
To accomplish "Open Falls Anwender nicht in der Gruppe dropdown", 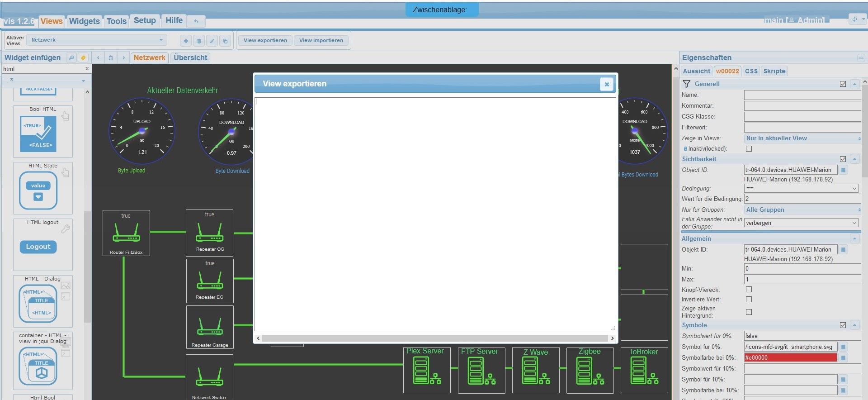I will pos(801,223).
